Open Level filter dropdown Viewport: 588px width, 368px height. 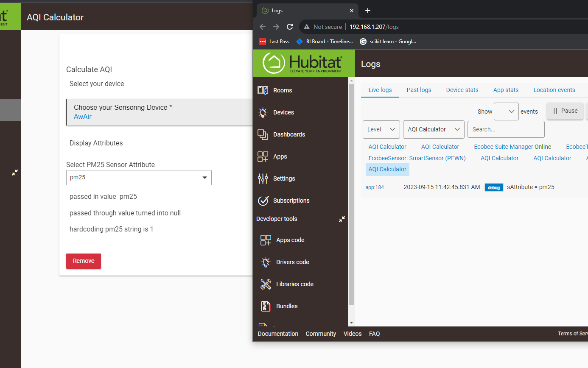tap(381, 129)
